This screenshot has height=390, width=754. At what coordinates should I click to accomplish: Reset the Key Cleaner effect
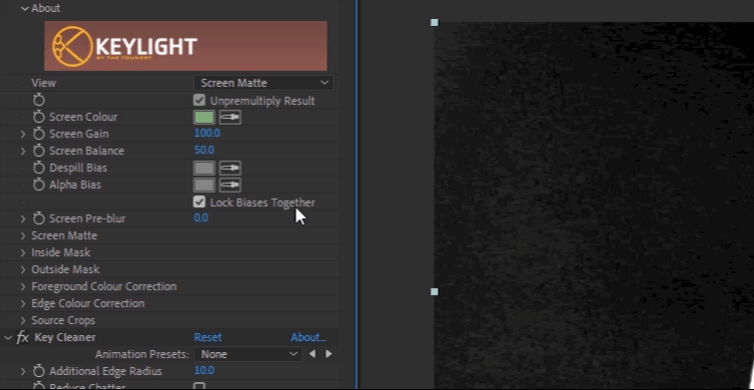point(208,338)
